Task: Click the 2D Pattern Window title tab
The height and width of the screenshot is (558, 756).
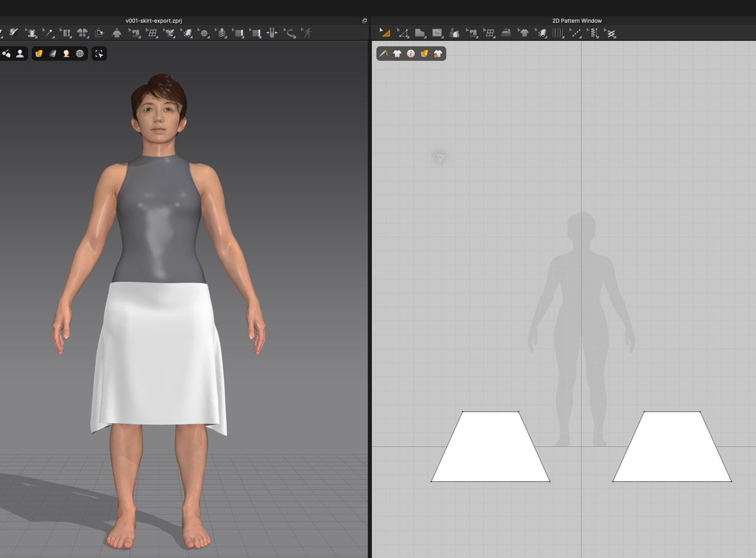Action: point(577,21)
